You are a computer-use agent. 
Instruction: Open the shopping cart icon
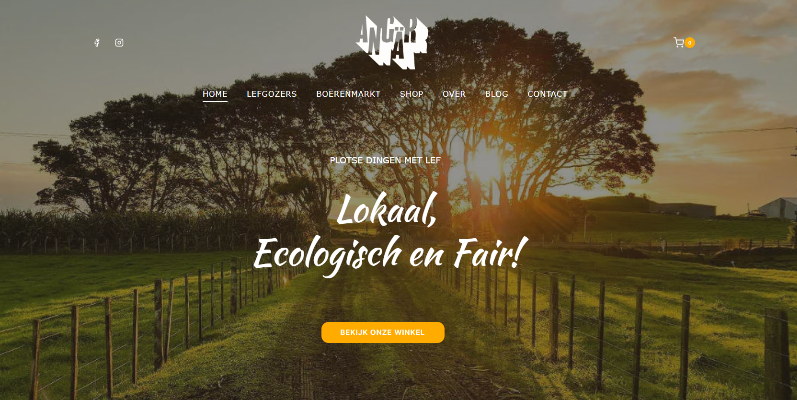pos(679,42)
